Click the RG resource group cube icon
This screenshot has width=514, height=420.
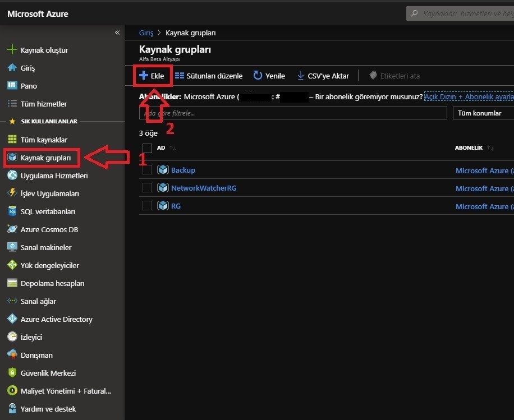(x=163, y=206)
